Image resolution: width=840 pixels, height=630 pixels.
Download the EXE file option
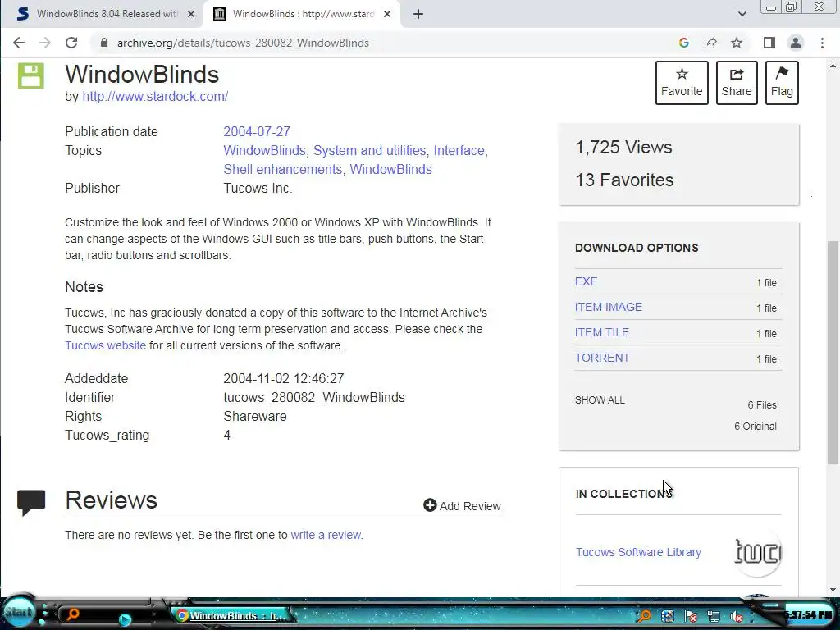click(x=586, y=282)
